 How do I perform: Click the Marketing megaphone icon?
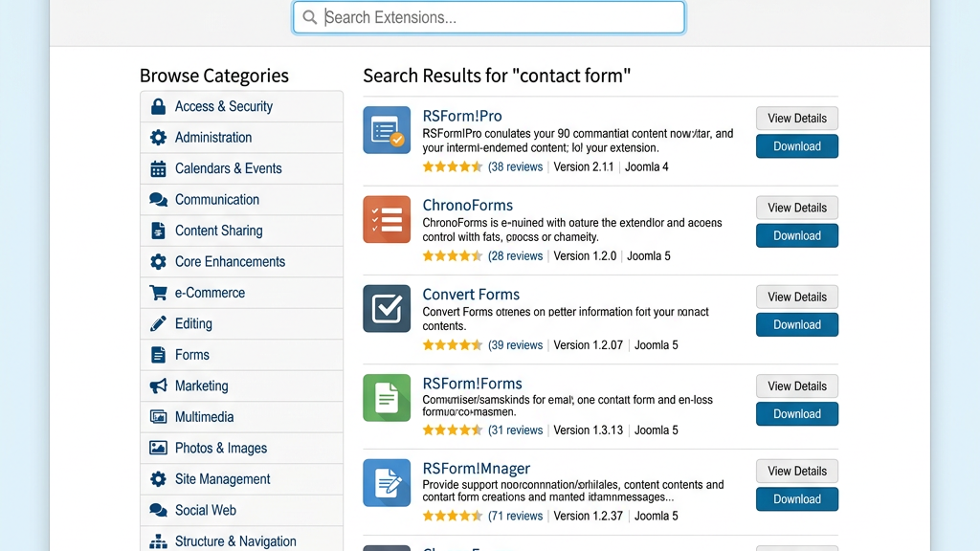coord(159,386)
